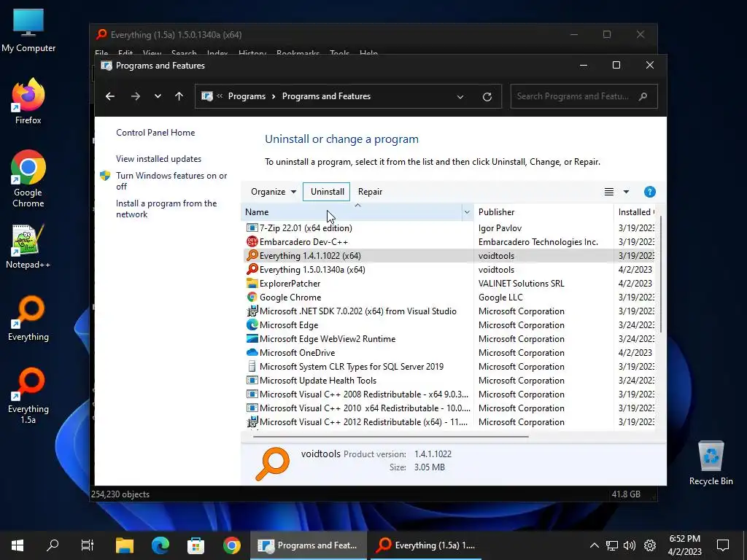Open View installed updates link
The width and height of the screenshot is (747, 560).
pyautogui.click(x=158, y=158)
